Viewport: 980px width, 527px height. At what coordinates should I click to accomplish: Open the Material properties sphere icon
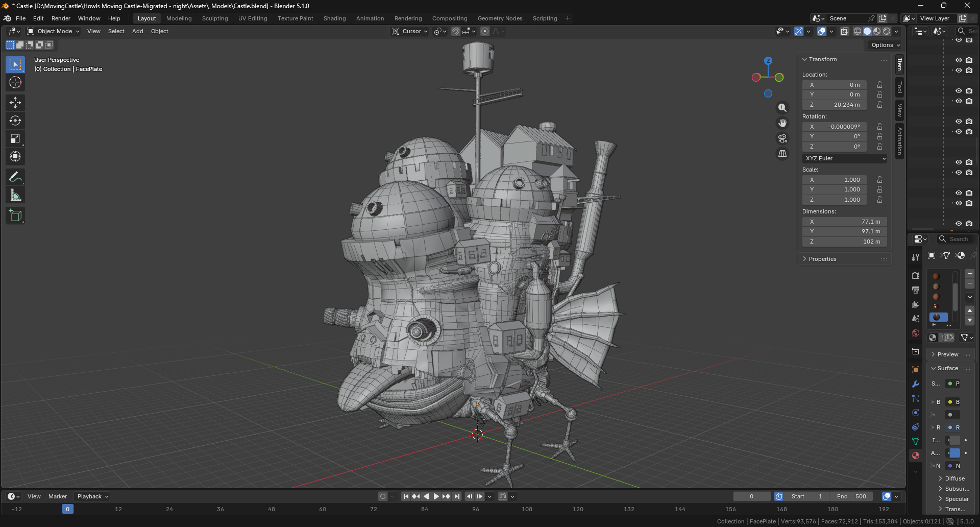coord(916,456)
